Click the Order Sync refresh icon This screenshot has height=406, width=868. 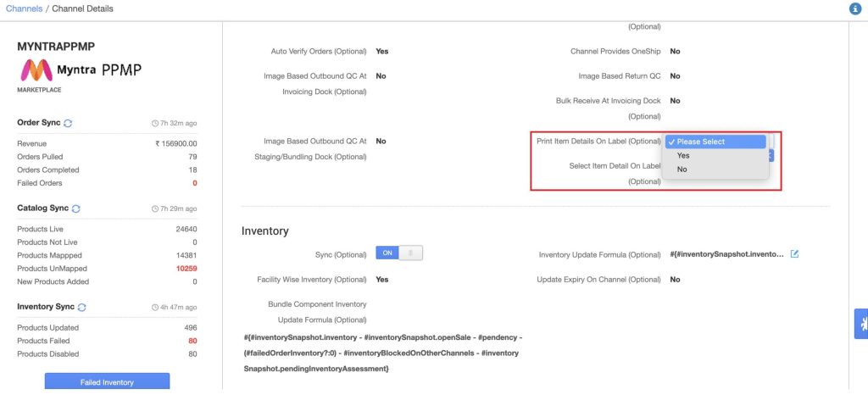click(x=68, y=123)
